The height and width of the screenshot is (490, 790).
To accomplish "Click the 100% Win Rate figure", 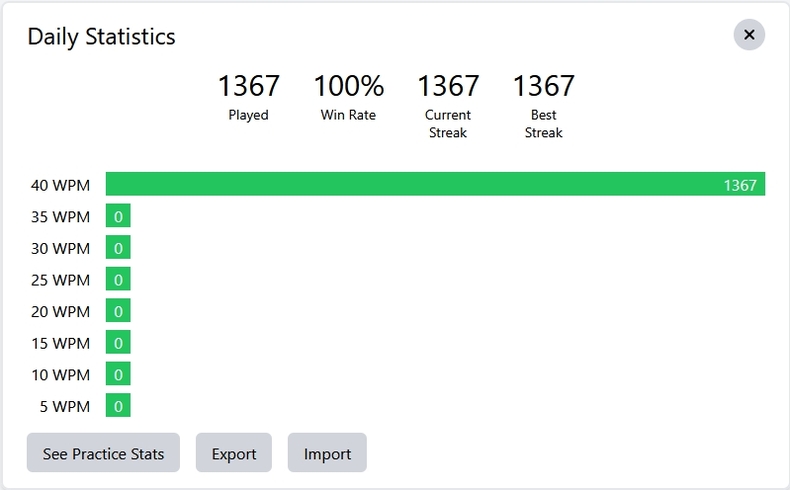I will [x=348, y=86].
